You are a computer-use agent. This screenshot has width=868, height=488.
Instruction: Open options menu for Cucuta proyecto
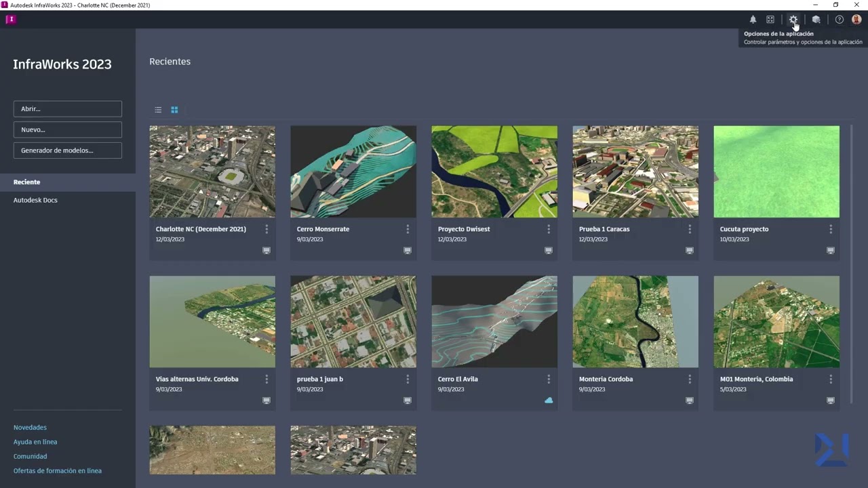[x=831, y=229]
